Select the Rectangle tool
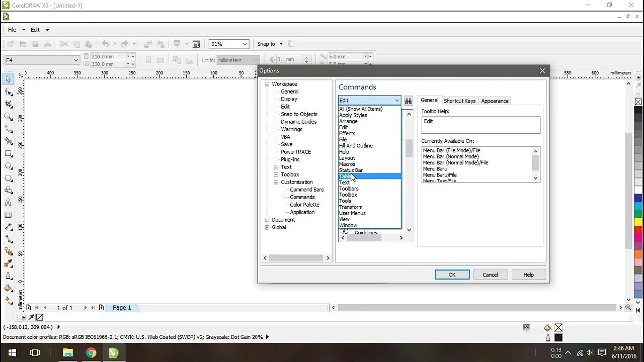Viewport: 644px width, 362px height. pos(8,153)
